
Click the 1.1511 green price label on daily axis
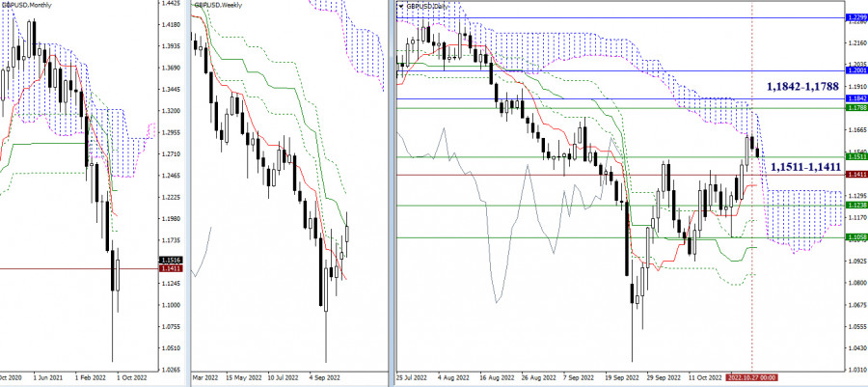857,156
